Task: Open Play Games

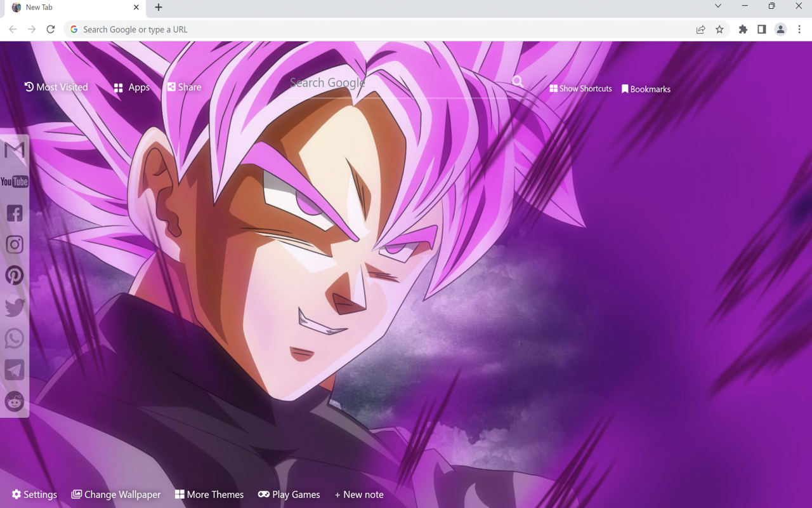Action: (x=289, y=495)
